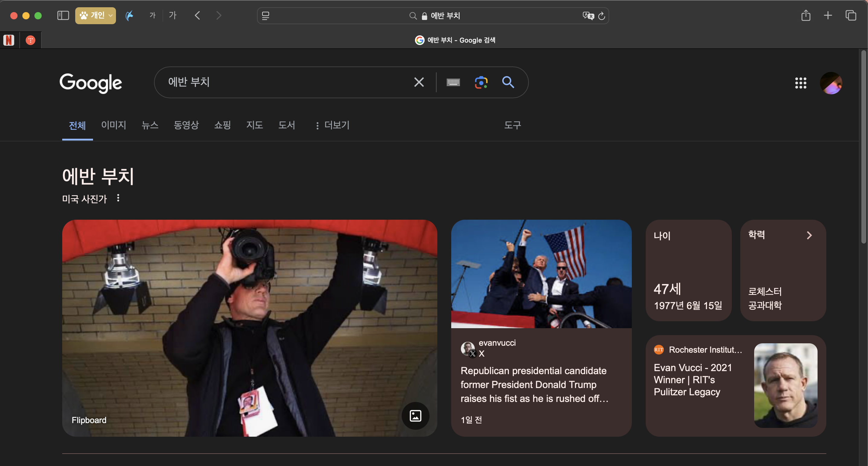Search by image with Google Lens
This screenshot has width=868, height=466.
pos(481,82)
